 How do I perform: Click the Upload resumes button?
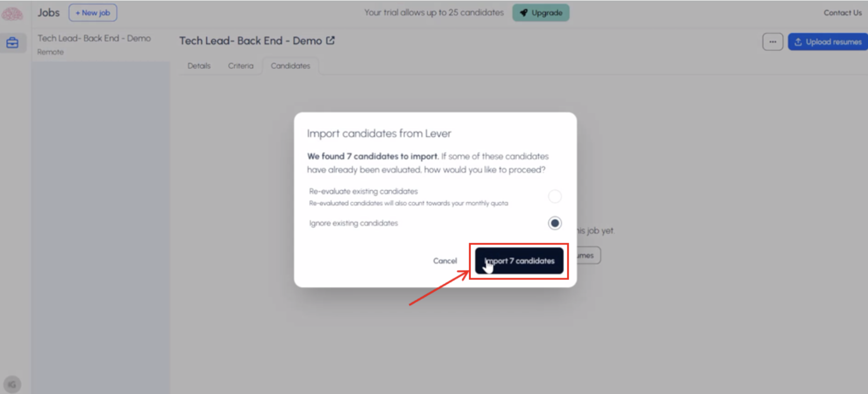pos(828,42)
